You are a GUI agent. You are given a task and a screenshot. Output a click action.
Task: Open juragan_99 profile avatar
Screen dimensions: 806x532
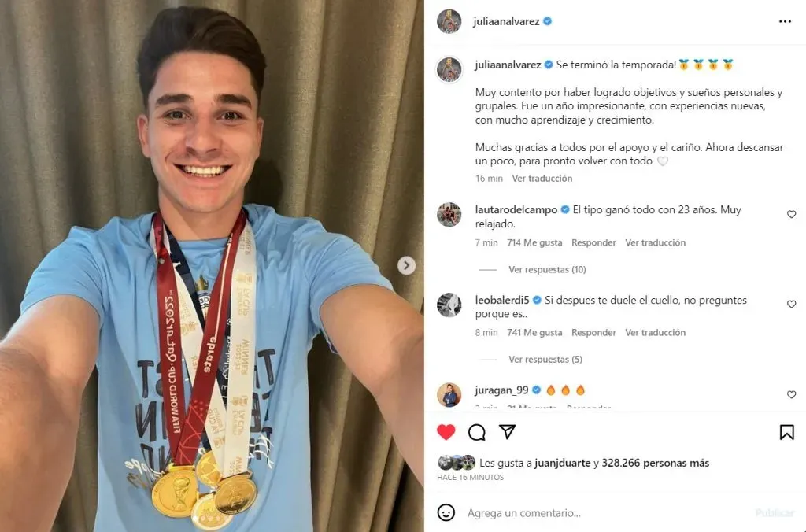click(449, 395)
